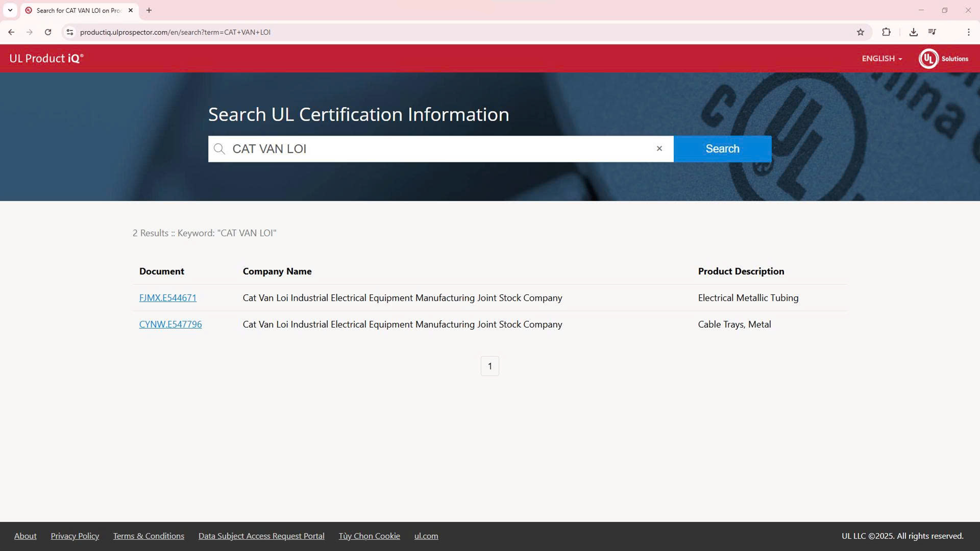Open document CYNW.E547796
This screenshot has height=551, width=980.
pyautogui.click(x=170, y=324)
